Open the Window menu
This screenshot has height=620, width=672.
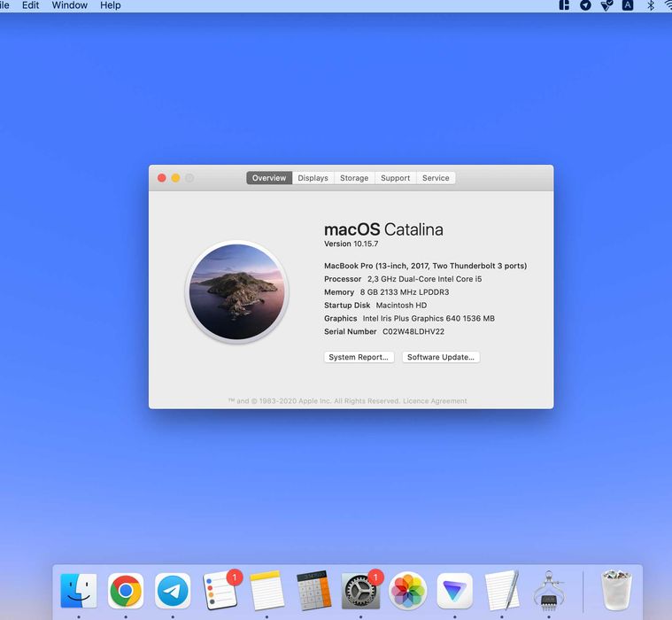pyautogui.click(x=69, y=5)
